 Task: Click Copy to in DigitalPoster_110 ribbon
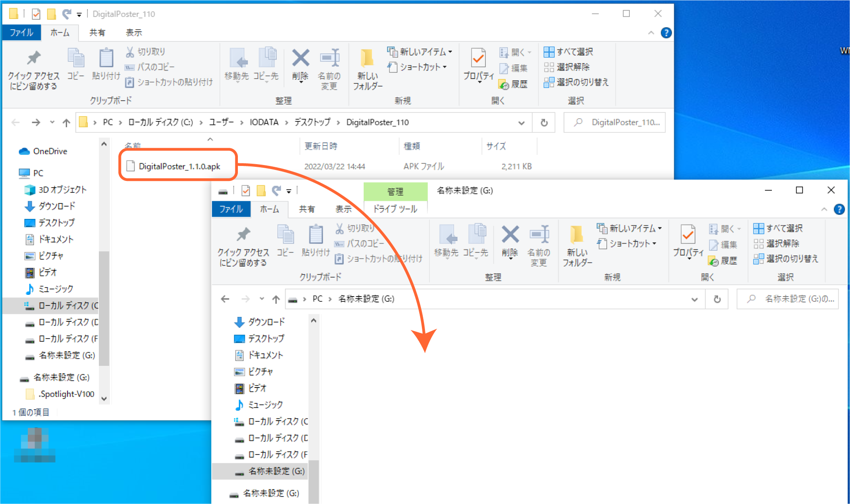coord(266,65)
